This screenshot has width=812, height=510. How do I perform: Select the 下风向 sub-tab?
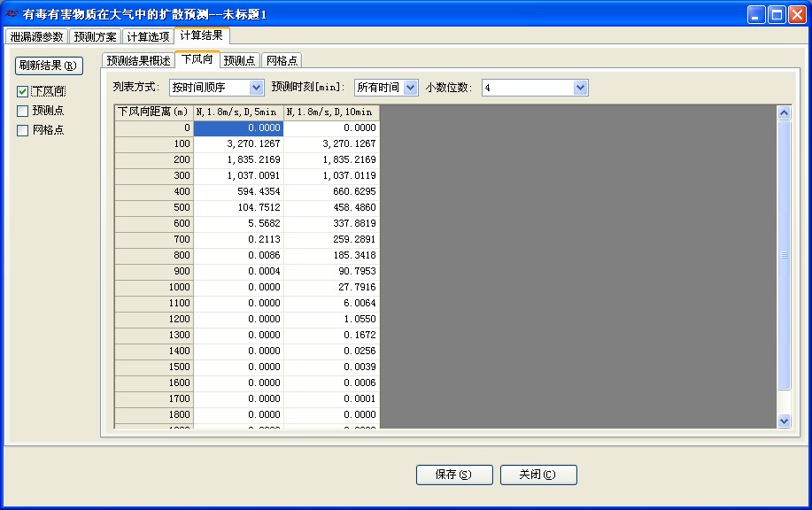tap(197, 59)
